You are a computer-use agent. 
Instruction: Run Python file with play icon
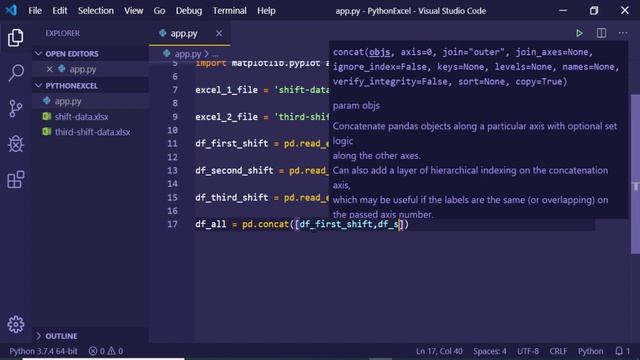(x=579, y=33)
